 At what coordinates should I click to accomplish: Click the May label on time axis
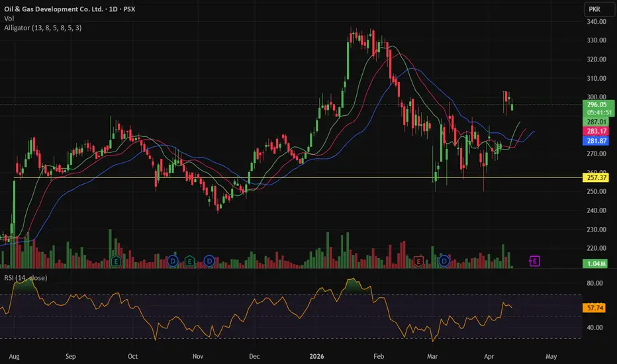click(x=551, y=357)
